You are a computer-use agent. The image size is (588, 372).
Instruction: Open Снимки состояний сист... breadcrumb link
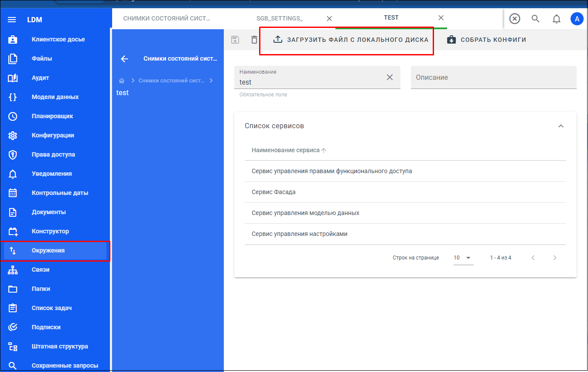171,81
